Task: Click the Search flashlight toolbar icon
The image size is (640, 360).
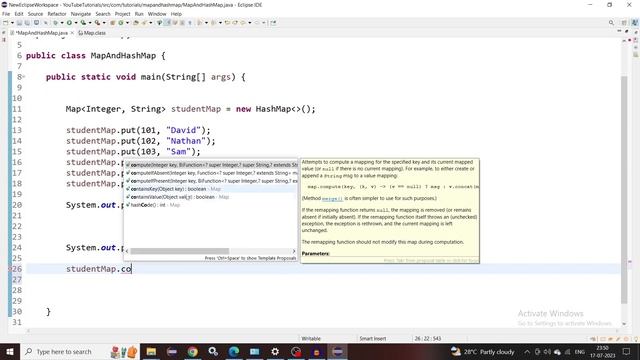Action: click(144, 23)
